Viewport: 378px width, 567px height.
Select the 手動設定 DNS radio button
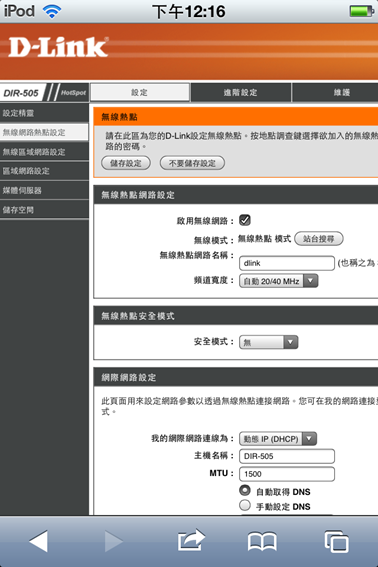pyautogui.click(x=245, y=505)
